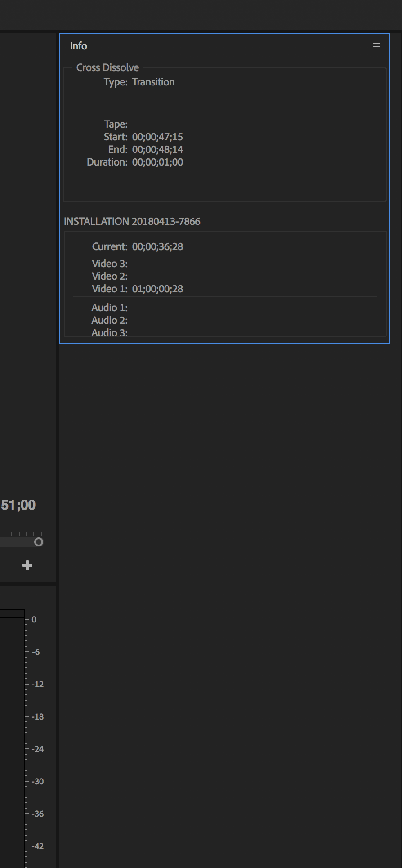This screenshot has height=868, width=402.
Task: Click the -36 dB audio meter label
Action: tap(37, 814)
